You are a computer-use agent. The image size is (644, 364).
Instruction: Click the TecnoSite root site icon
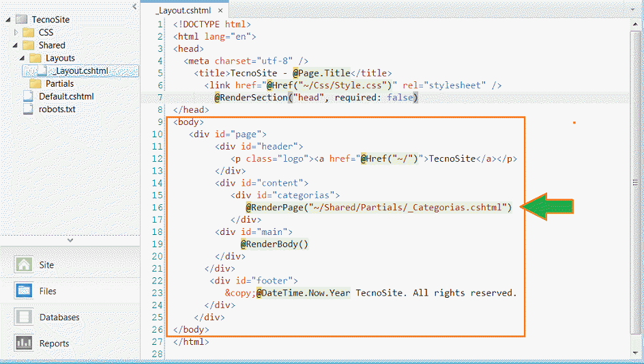click(x=21, y=19)
